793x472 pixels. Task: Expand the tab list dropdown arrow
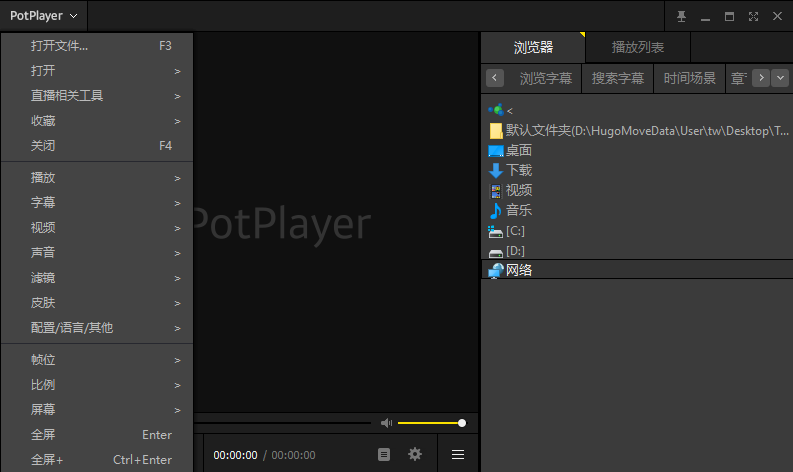[x=780, y=78]
